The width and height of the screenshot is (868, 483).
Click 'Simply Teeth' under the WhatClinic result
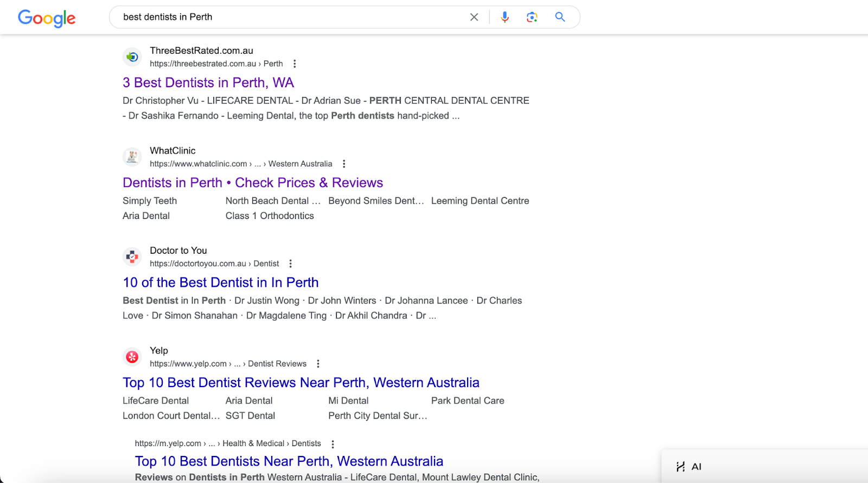[x=150, y=201]
